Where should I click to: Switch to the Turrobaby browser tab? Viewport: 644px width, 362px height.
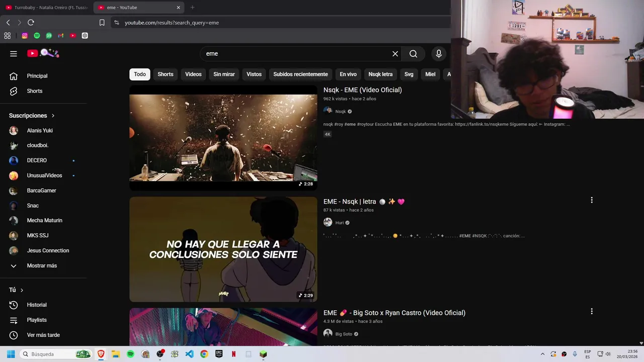tap(46, 8)
